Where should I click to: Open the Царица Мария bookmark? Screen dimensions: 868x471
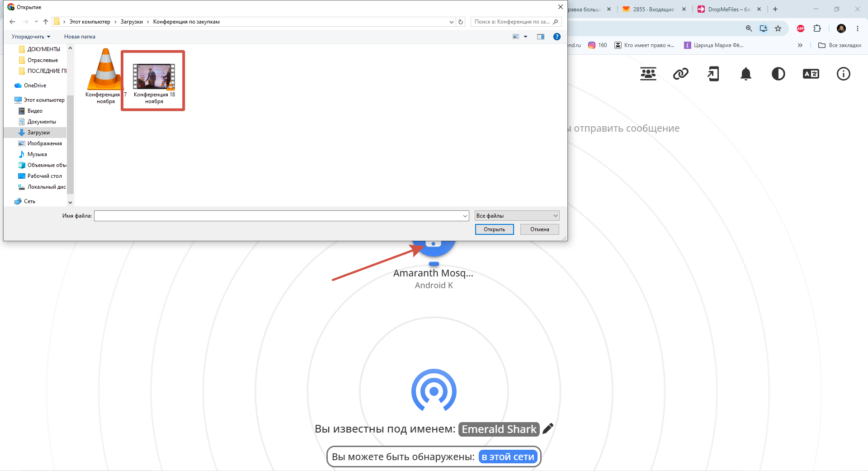[714, 45]
